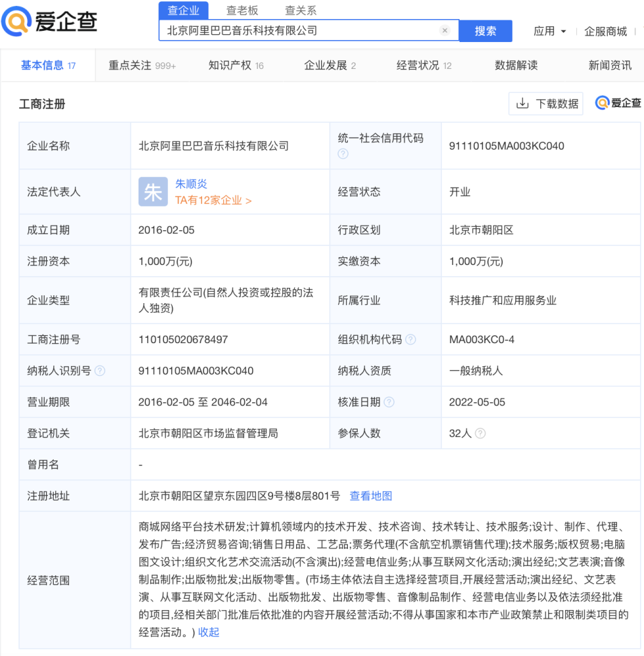Open 朱顺炎 legal representative link
Screen dimensions: 644x656
pos(191,184)
